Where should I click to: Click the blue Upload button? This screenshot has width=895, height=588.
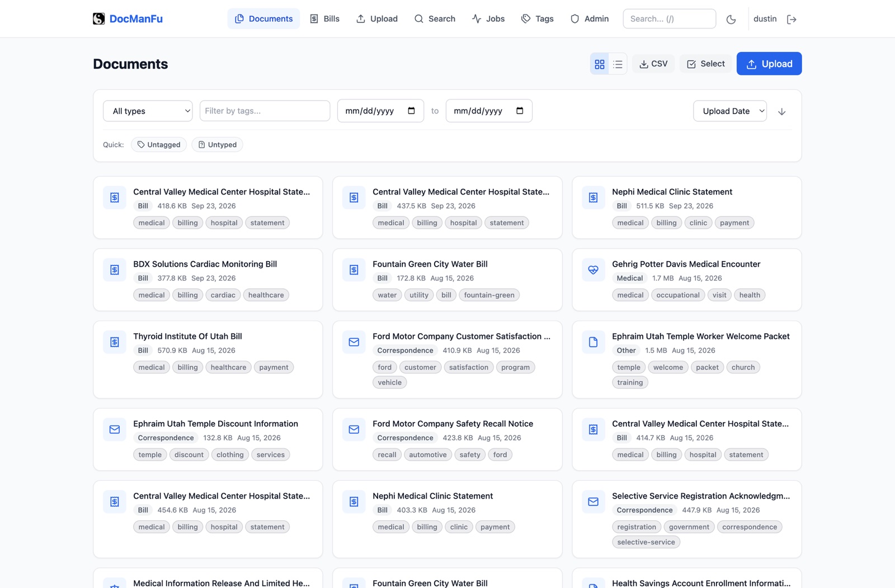pos(769,64)
